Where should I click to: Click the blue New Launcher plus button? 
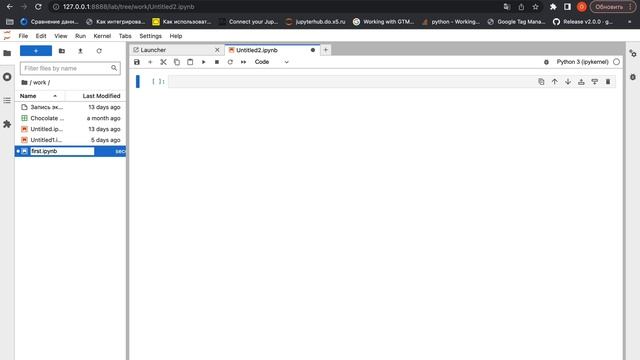click(x=36, y=51)
